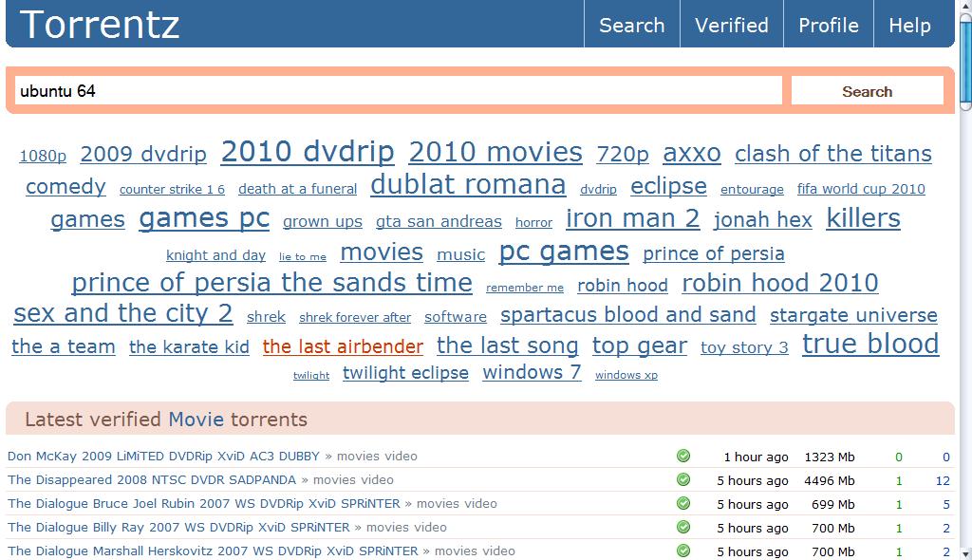This screenshot has width=972, height=560.
Task: Click the verified checkmark for Billy Ray row
Action: click(683, 527)
